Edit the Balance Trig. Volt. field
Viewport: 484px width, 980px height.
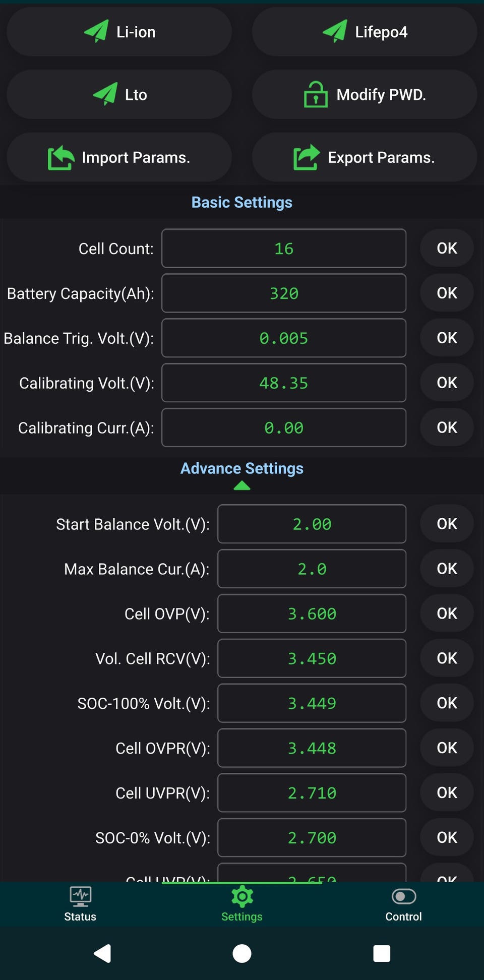pos(284,338)
